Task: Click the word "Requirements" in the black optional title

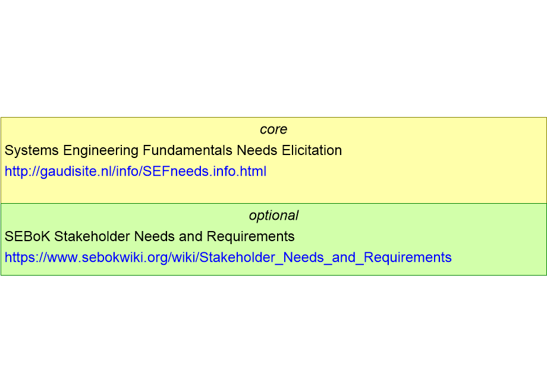Action: (x=250, y=237)
